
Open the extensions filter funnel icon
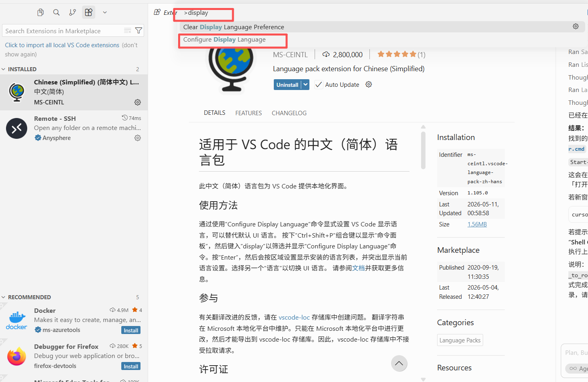coord(138,30)
